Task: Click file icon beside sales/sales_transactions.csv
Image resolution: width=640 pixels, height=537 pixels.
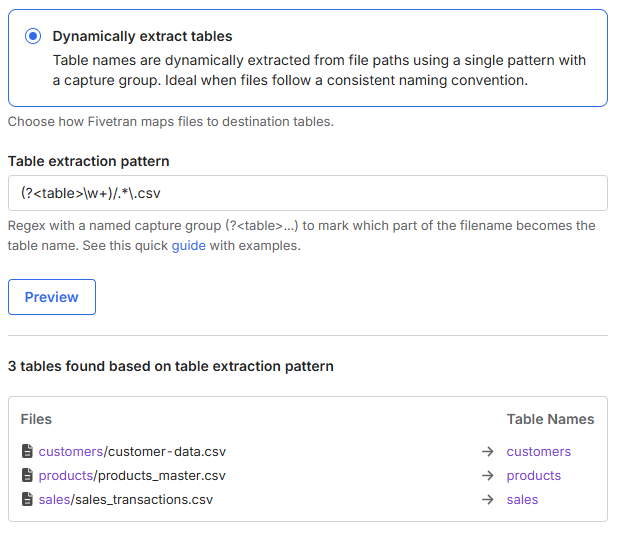Action: point(27,500)
